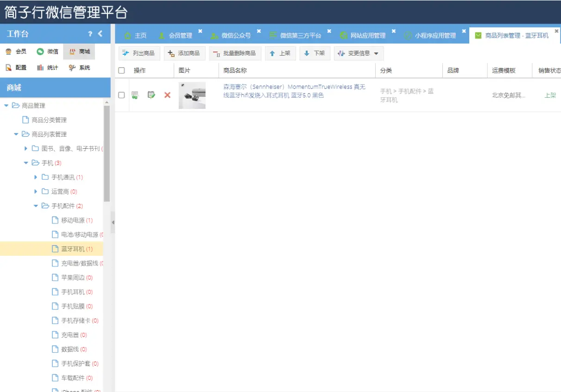This screenshot has height=392, width=561.
Task: Click the 列出商品 toolbar button
Action: (x=139, y=53)
